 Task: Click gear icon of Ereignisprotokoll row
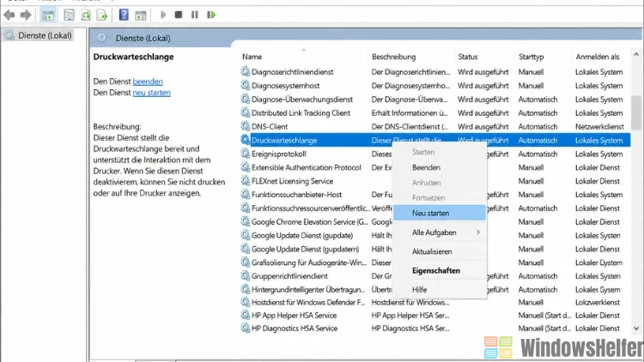click(246, 154)
